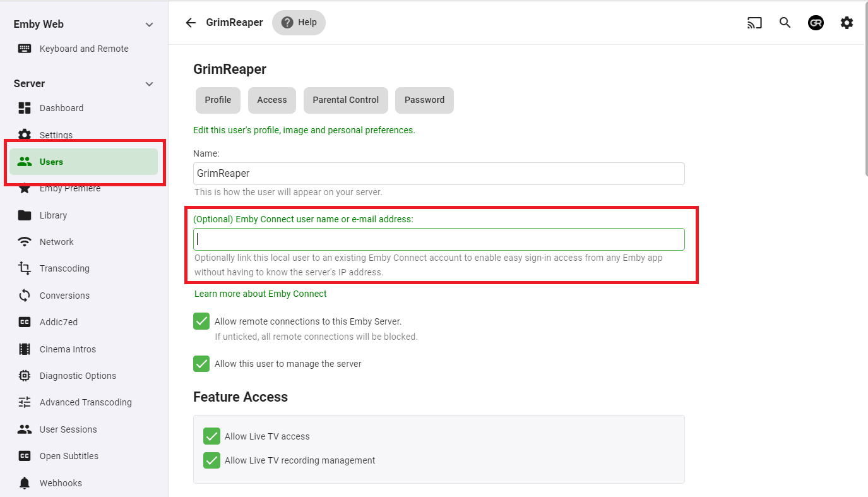The image size is (868, 497).
Task: Open Cinema Intros in the sidebar
Action: pyautogui.click(x=68, y=349)
